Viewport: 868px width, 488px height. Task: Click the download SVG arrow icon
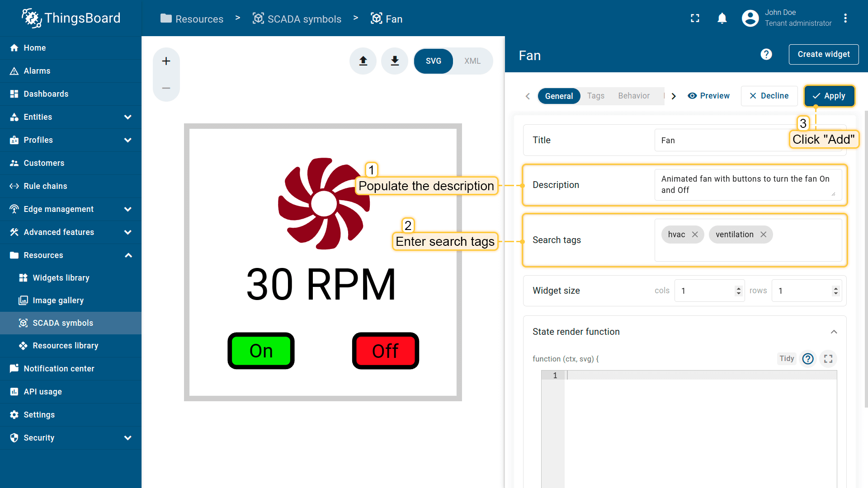click(395, 61)
